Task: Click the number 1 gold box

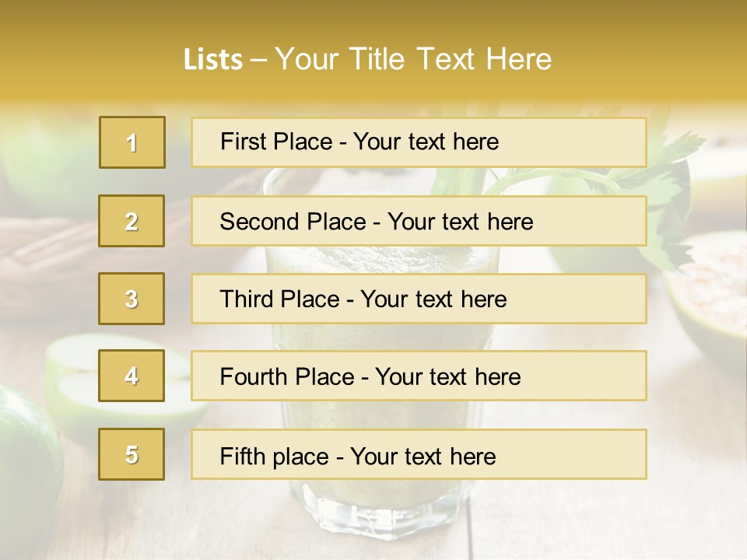Action: [x=132, y=142]
